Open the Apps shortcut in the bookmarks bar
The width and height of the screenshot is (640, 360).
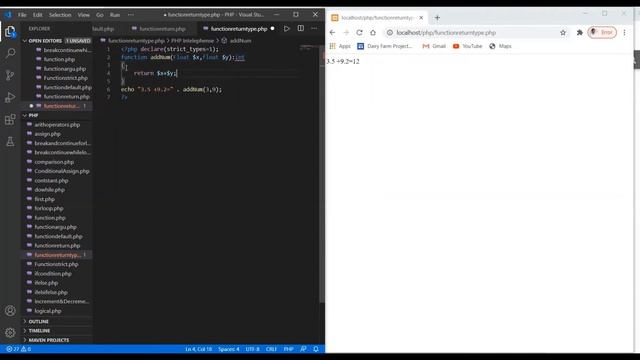click(x=340, y=46)
